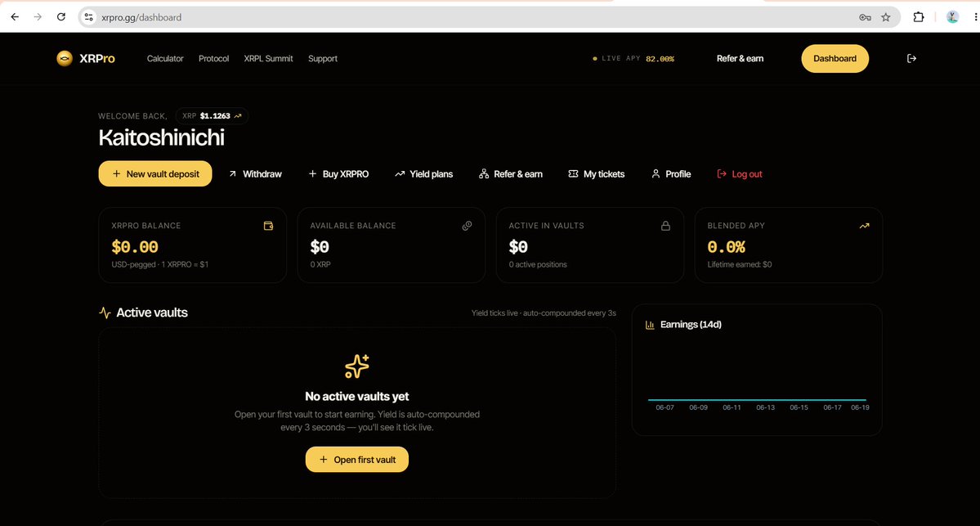This screenshot has width=980, height=526.
Task: Click the XRPro coin logo icon
Action: [x=65, y=58]
